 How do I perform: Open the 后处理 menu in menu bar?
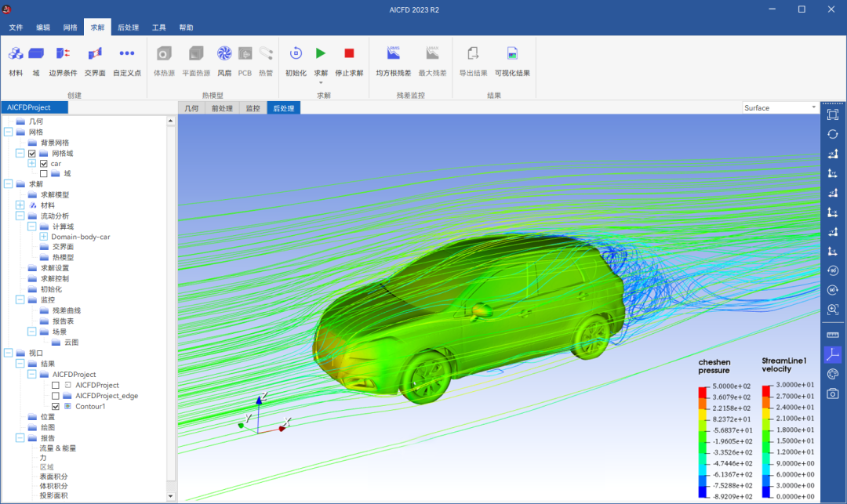[128, 27]
